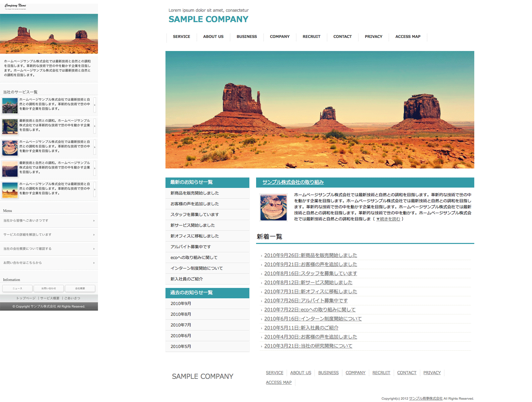Image resolution: width=532 pixels, height=402 pixels.
Task: Click the Company Name logo in mobile preview
Action: coord(15,6)
